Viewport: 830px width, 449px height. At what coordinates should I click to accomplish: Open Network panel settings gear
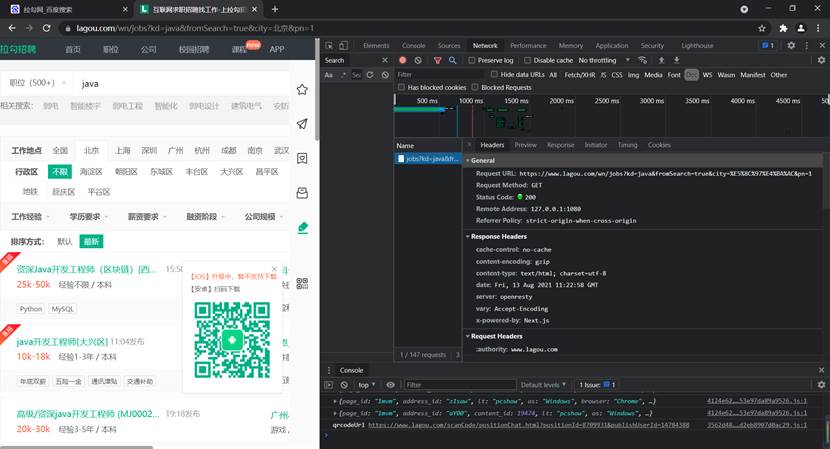pos(822,60)
